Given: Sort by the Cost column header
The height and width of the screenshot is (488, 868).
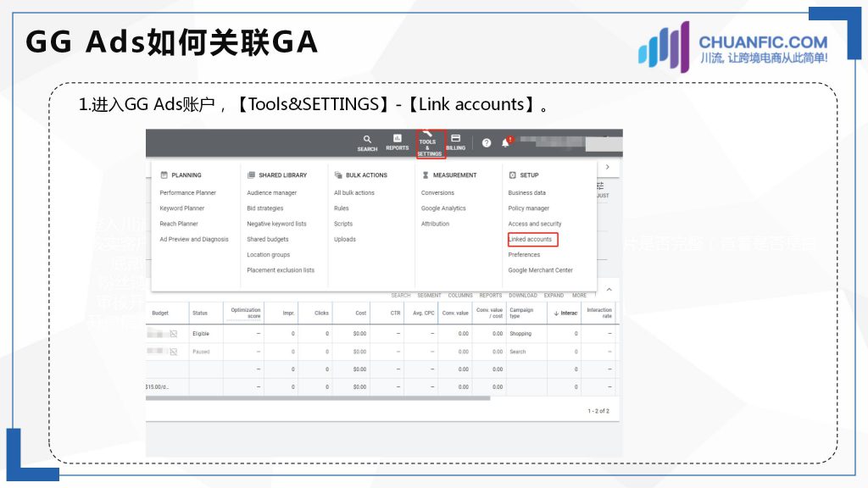Looking at the screenshot, I should coord(361,313).
